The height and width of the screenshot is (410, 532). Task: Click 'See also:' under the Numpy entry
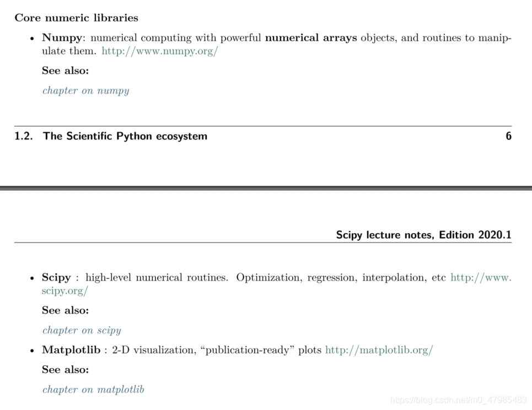click(x=65, y=71)
